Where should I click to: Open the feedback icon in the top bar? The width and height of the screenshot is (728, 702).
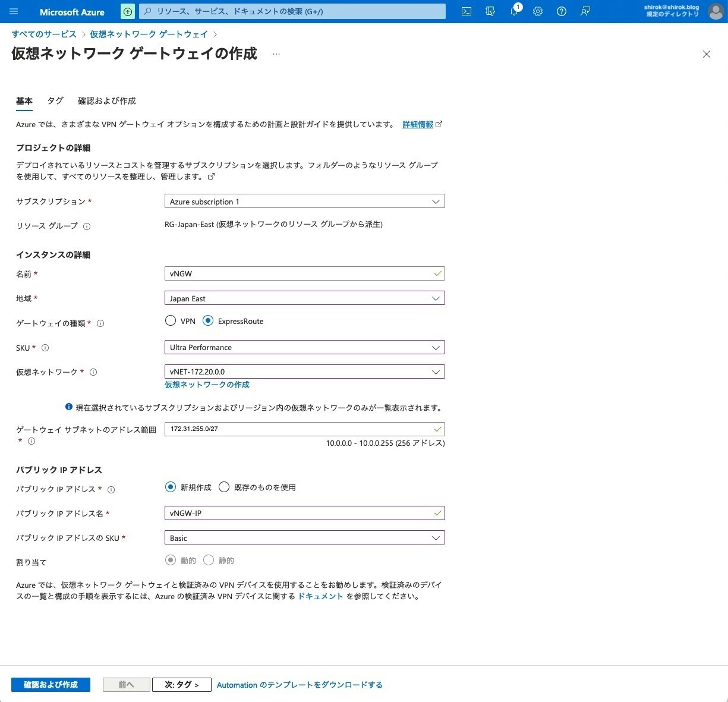tap(585, 11)
